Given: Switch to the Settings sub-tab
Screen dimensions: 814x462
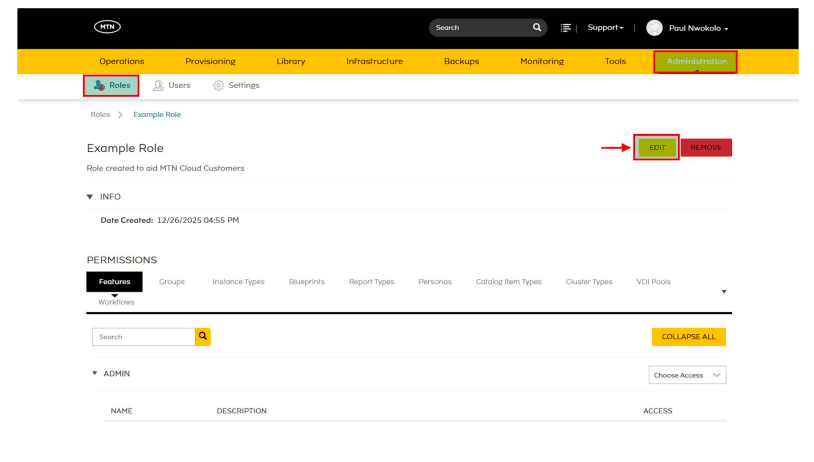Looking at the screenshot, I should pyautogui.click(x=236, y=85).
